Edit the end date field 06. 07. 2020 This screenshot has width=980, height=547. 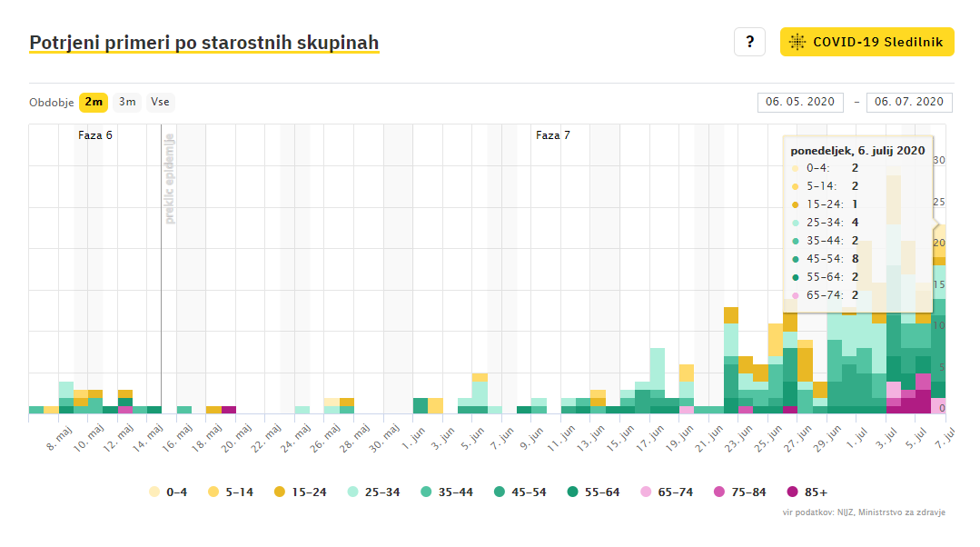909,102
